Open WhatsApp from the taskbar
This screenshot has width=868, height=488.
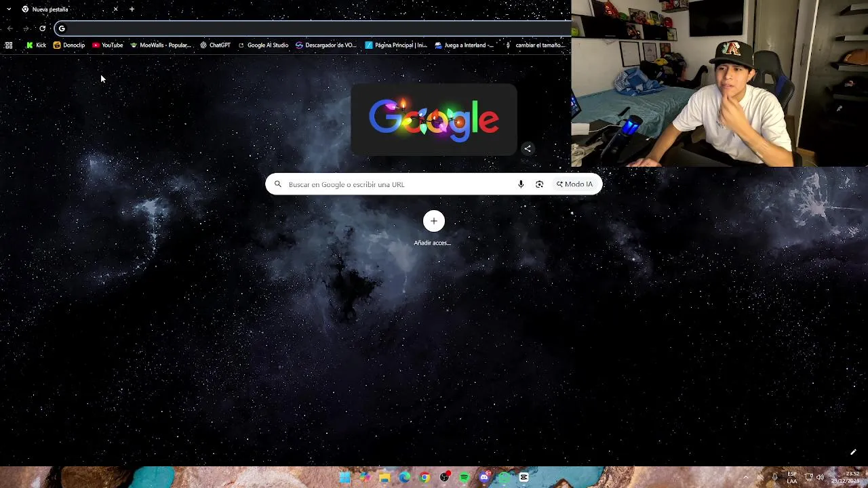click(x=504, y=477)
